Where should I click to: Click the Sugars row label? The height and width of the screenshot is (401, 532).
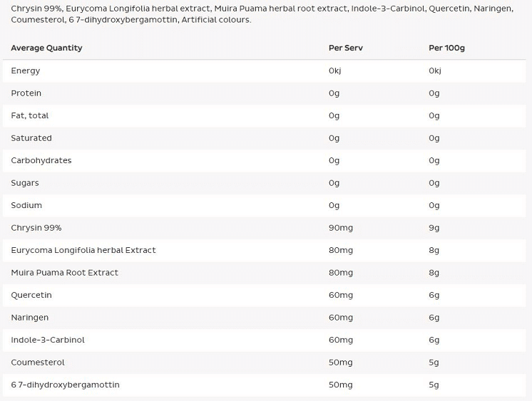coord(25,183)
